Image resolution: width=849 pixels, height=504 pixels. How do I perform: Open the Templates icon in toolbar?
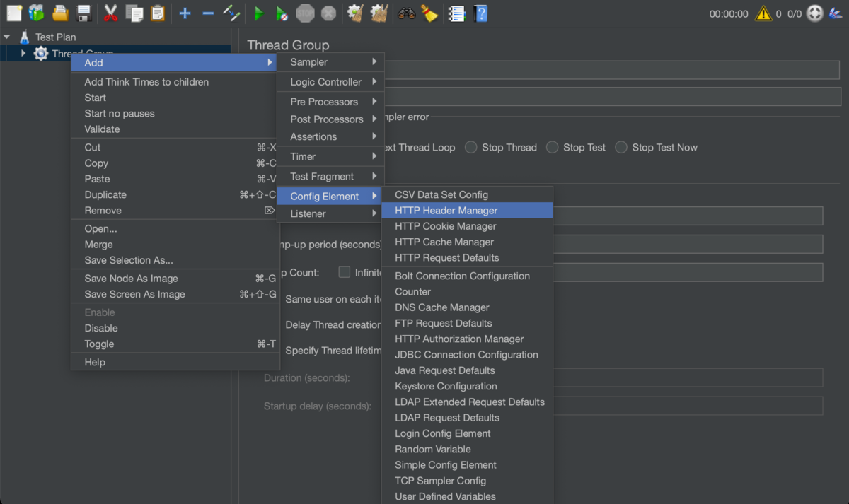(x=36, y=13)
